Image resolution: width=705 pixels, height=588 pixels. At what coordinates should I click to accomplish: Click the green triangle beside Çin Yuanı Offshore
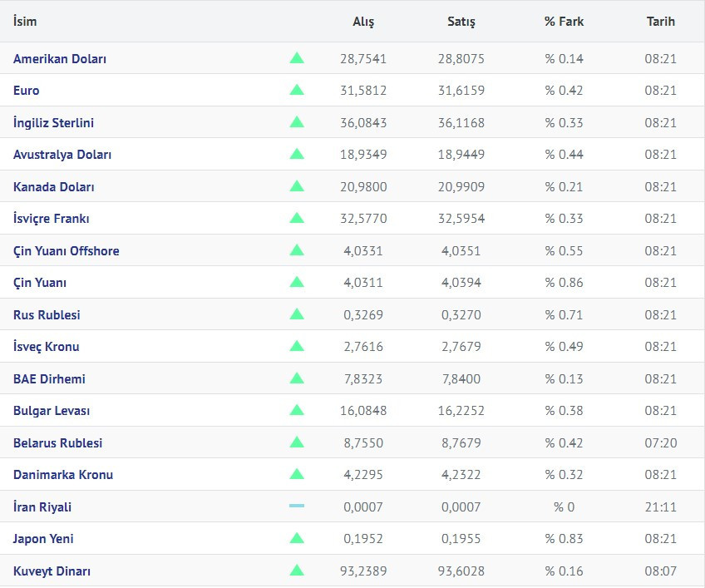tap(297, 250)
